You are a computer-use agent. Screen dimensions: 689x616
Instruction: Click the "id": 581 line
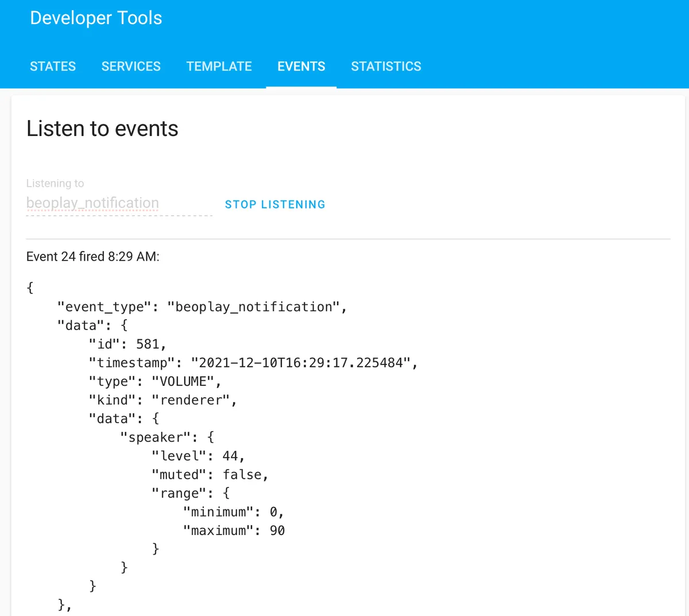coord(127,344)
